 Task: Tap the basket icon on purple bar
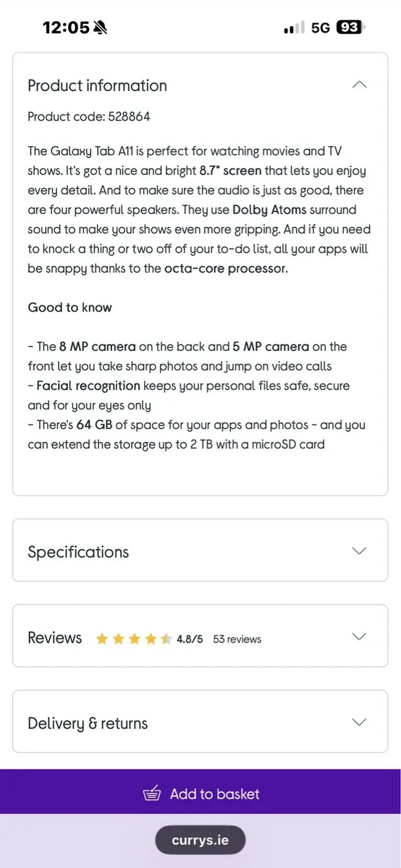coord(152,793)
